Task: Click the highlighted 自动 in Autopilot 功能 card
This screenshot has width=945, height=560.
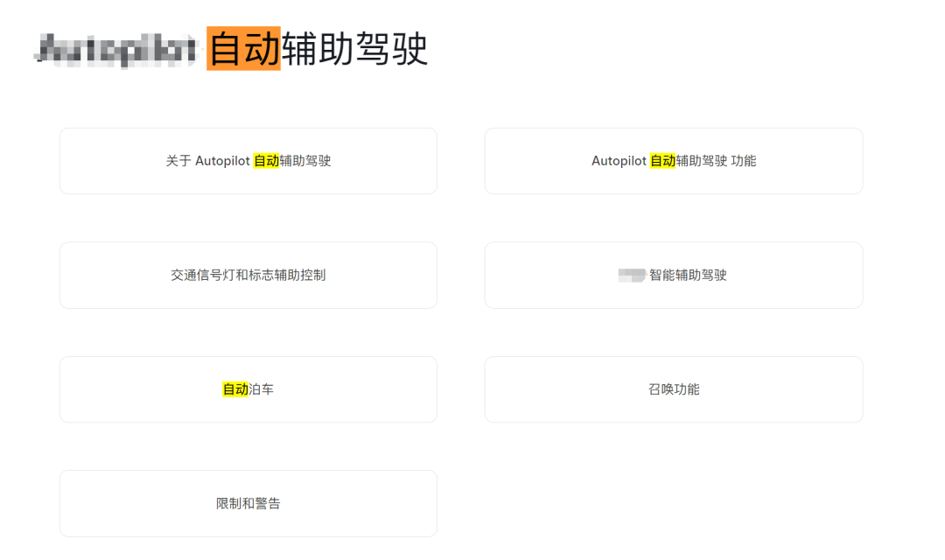Action: (x=663, y=161)
